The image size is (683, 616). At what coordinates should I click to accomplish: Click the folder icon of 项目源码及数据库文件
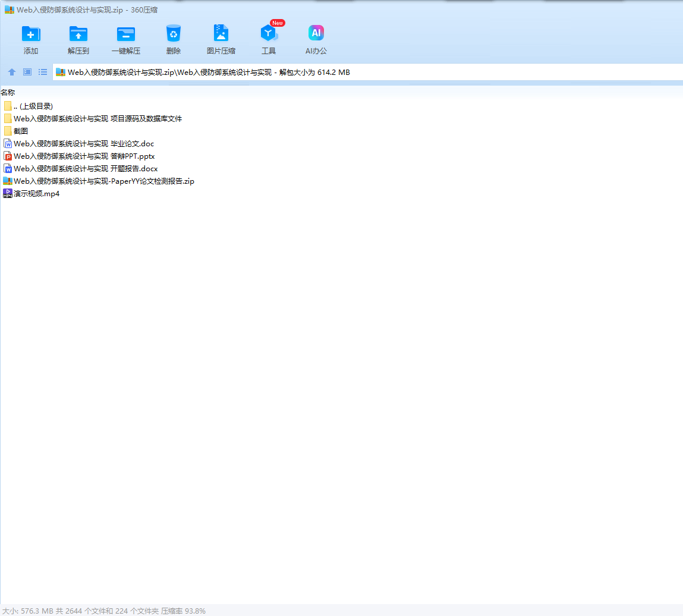(7, 118)
